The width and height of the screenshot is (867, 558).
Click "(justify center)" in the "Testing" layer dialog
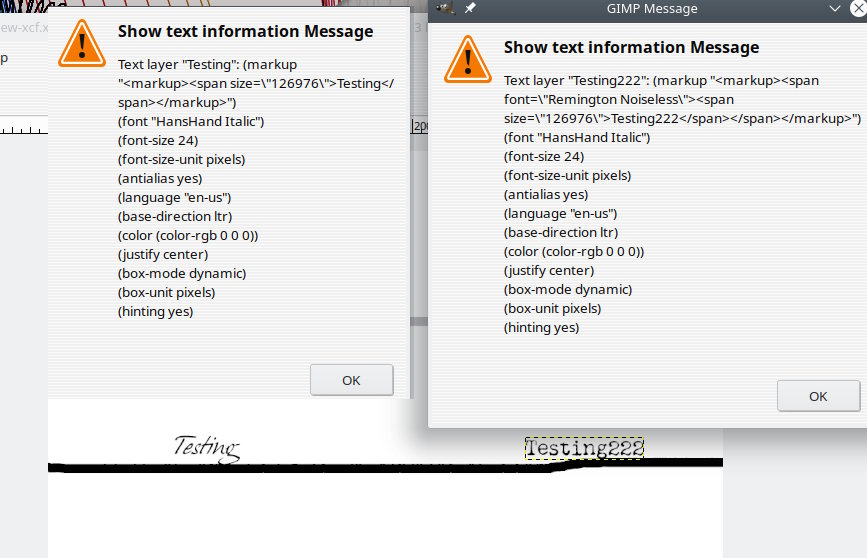click(x=163, y=254)
